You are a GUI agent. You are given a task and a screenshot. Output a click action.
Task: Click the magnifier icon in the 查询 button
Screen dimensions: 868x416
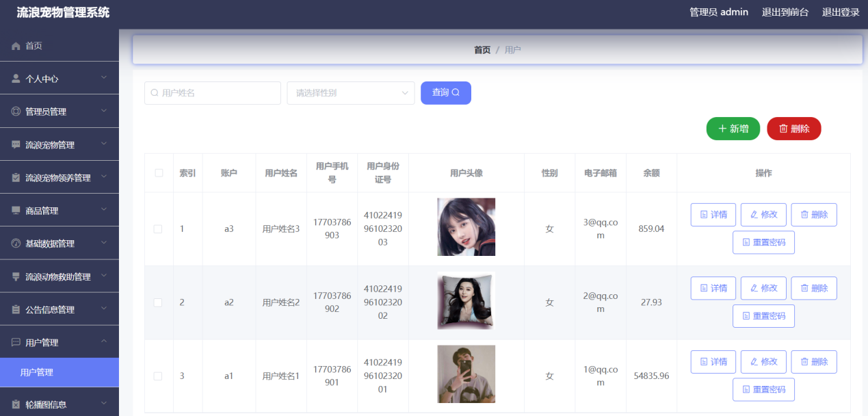coord(456,92)
